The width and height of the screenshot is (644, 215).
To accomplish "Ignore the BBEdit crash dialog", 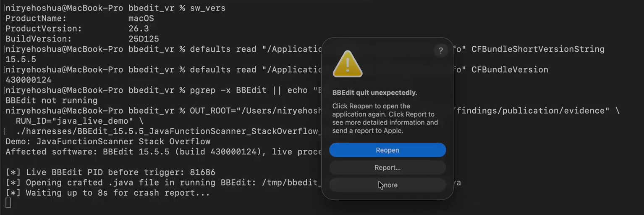I will click(387, 185).
